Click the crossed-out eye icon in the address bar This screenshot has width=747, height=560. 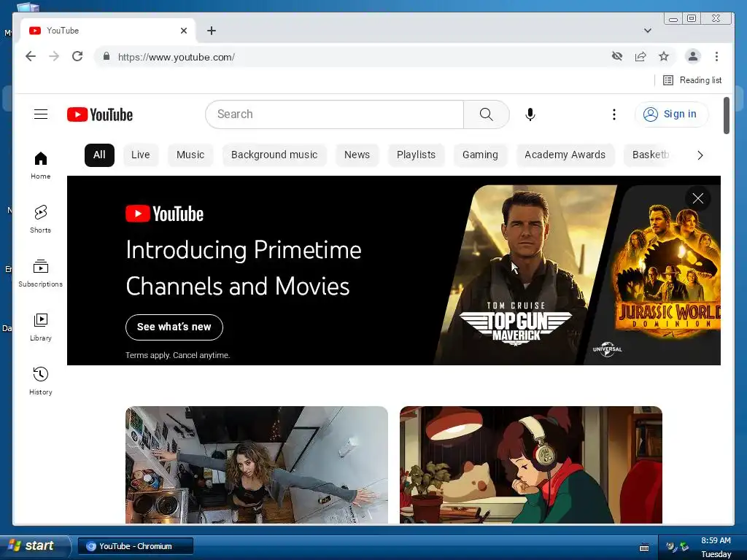617,57
